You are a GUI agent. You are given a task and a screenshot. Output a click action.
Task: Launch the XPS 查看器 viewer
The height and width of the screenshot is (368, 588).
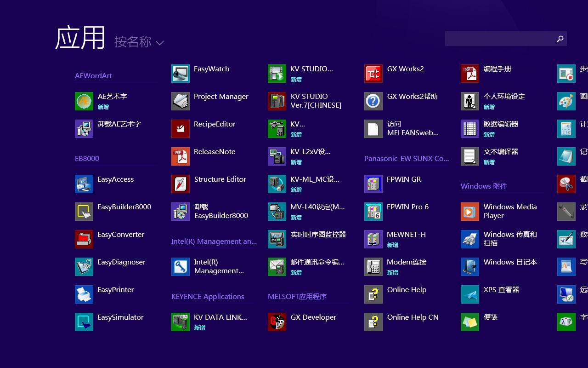[470, 294]
